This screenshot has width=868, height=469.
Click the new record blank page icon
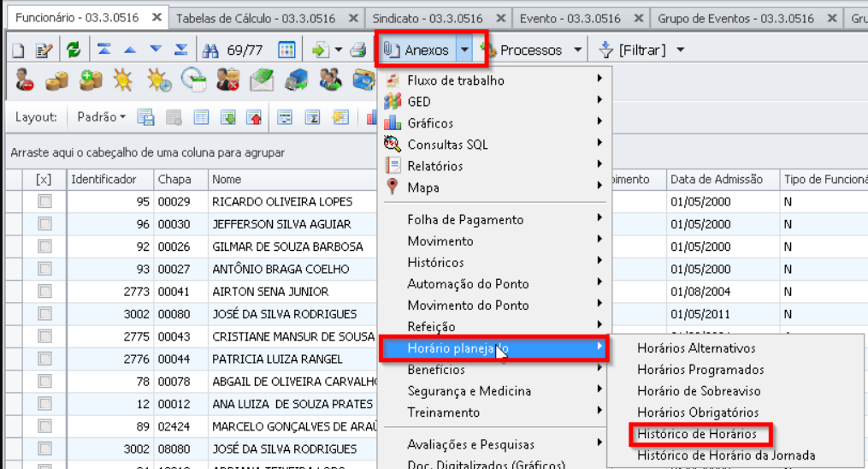coord(18,50)
